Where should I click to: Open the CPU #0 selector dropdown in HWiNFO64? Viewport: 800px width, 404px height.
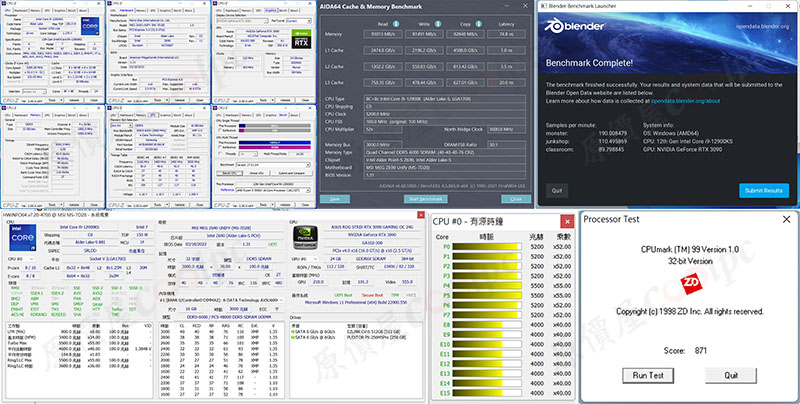20,259
